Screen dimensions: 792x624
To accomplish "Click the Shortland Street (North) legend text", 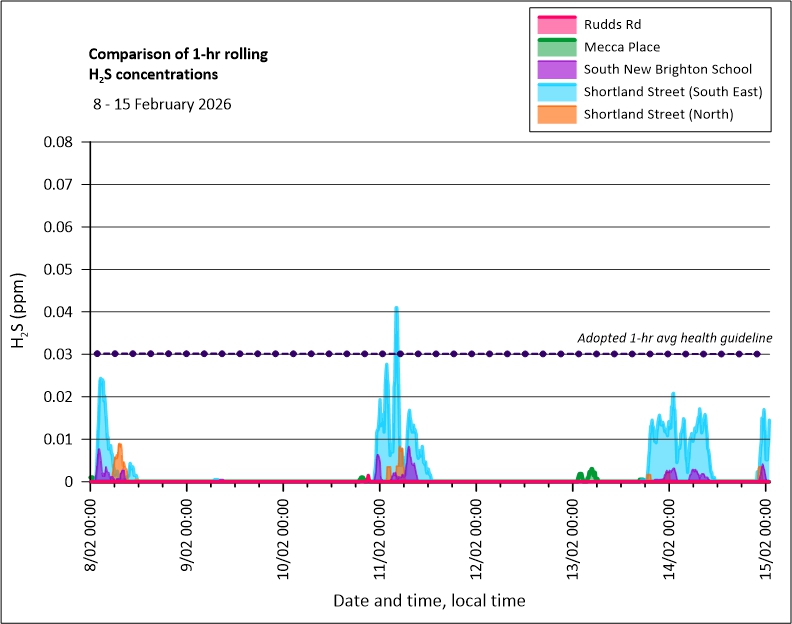I will [x=658, y=114].
